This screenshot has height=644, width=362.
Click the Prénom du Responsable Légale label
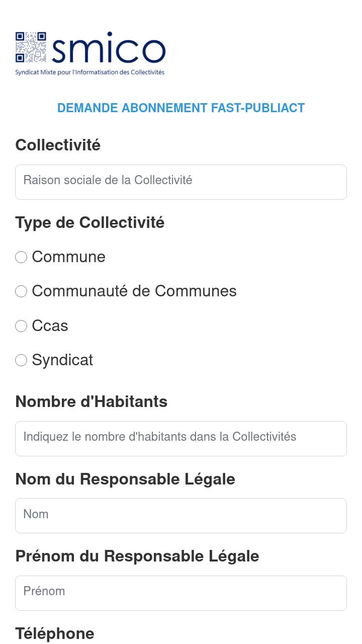pyautogui.click(x=137, y=556)
